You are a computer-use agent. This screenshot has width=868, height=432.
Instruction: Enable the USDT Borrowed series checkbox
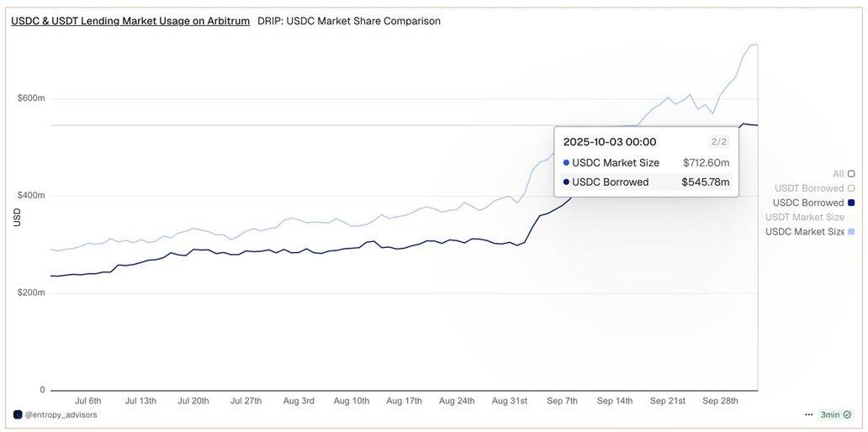click(851, 188)
